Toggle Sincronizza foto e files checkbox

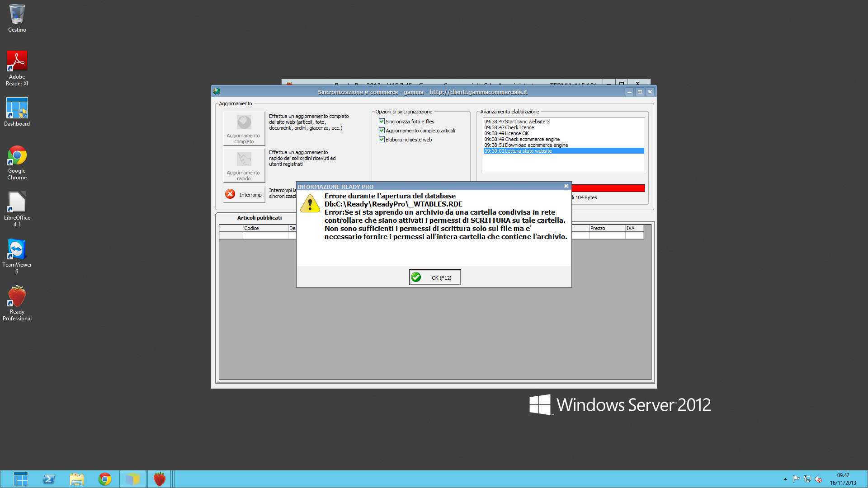(x=382, y=122)
